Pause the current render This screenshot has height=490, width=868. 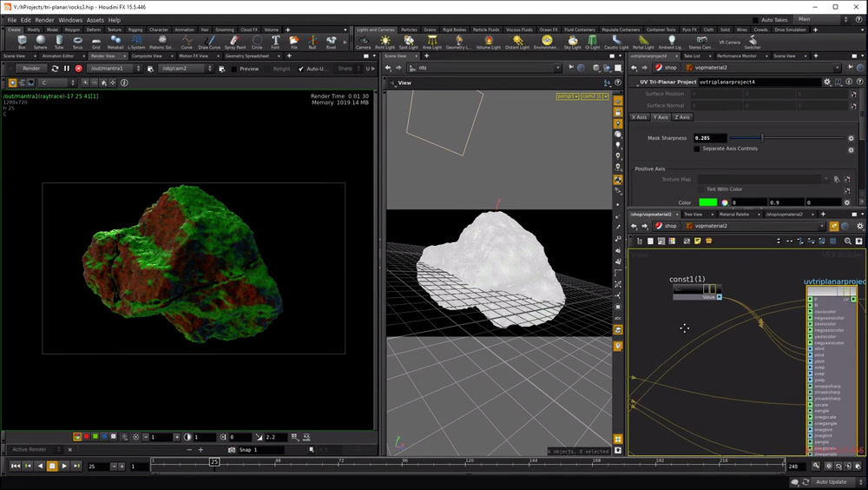67,69
